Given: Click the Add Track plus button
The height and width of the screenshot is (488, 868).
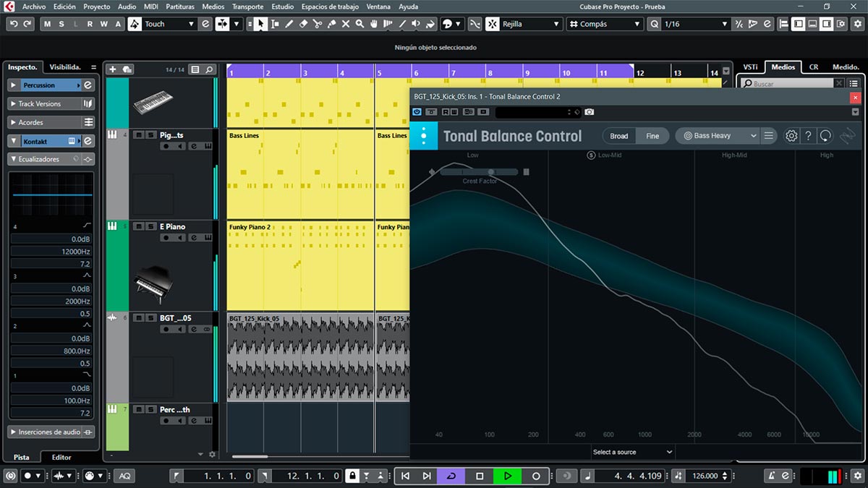Looking at the screenshot, I should [112, 69].
